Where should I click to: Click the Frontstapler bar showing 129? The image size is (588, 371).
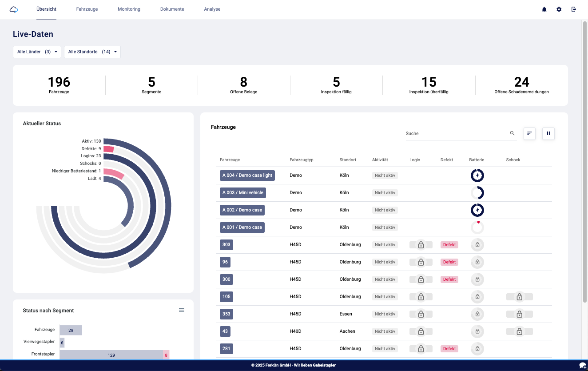(x=111, y=355)
